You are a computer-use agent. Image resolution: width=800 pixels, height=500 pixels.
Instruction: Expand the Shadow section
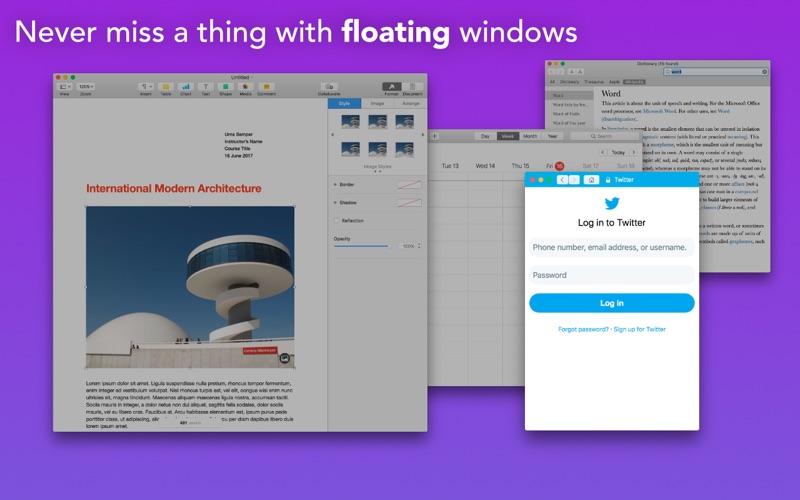click(x=334, y=202)
